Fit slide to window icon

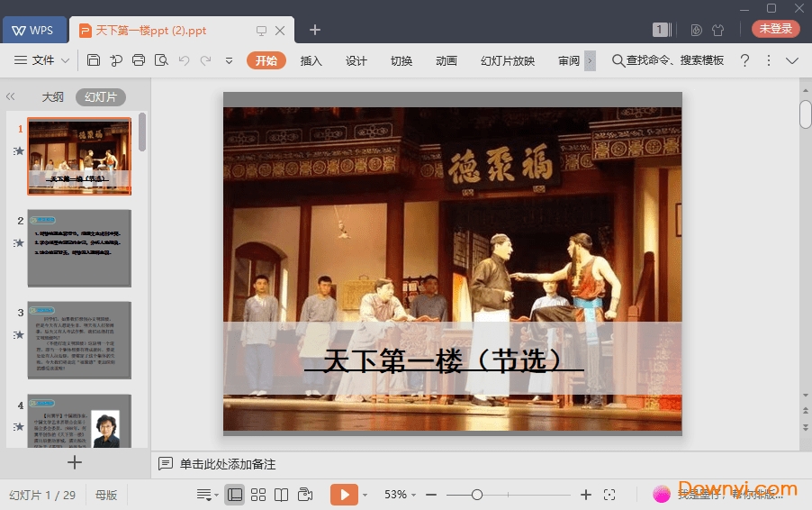609,495
